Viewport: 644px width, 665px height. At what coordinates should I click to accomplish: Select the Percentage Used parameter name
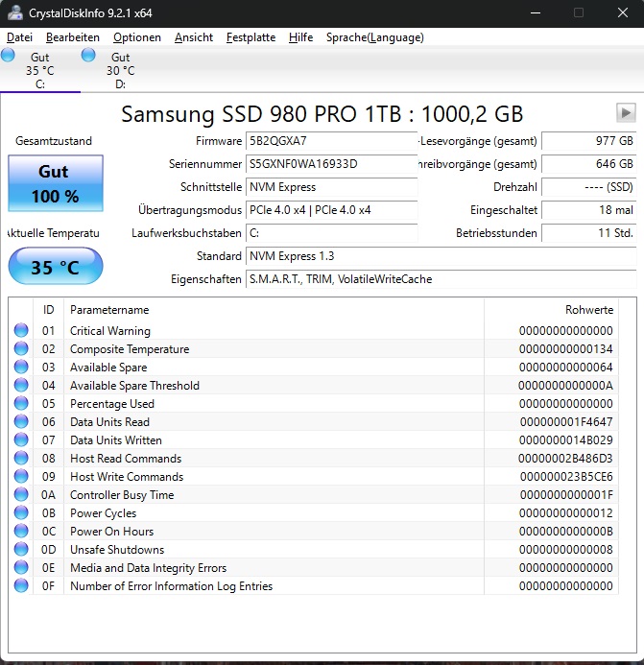click(112, 404)
